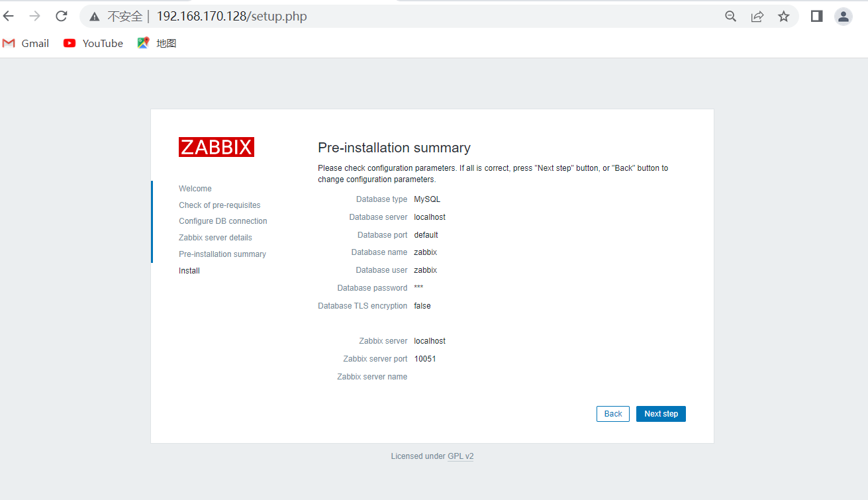Screen dimensions: 868x500
Task: Click the Zabbix server port value 10051
Action: [425, 359]
